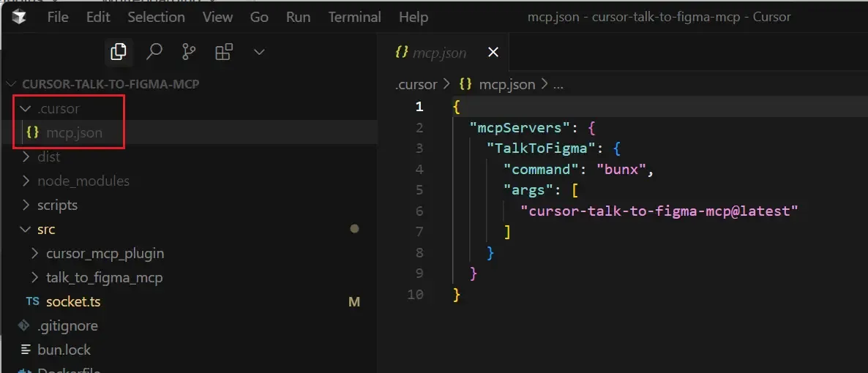Open the Selection menu
The width and height of the screenshot is (868, 373).
point(157,17)
